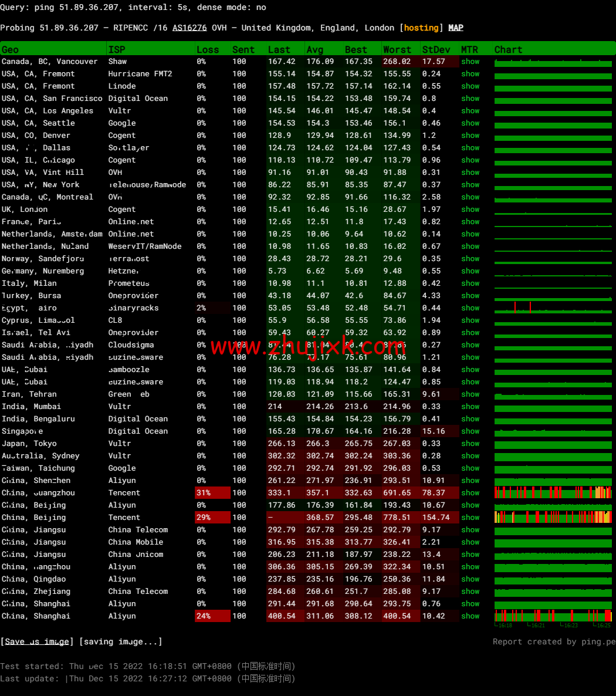Select the Worst column header
The width and height of the screenshot is (616, 696).
point(397,50)
